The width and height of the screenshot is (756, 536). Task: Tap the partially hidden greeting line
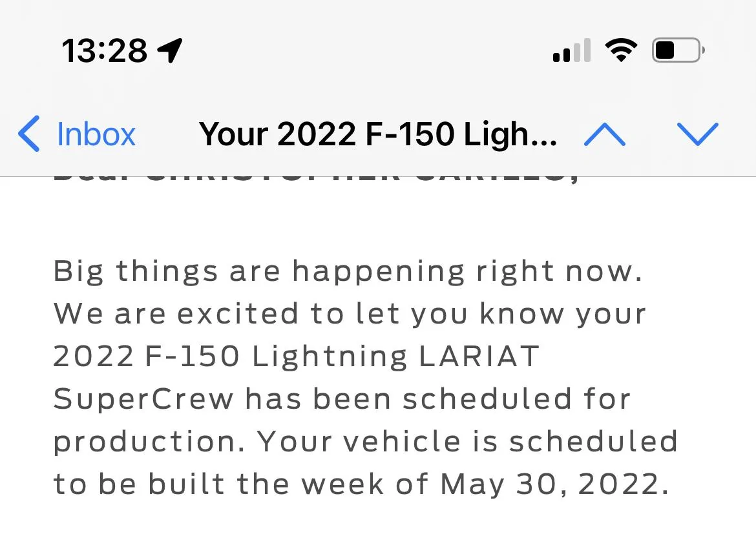(x=316, y=180)
